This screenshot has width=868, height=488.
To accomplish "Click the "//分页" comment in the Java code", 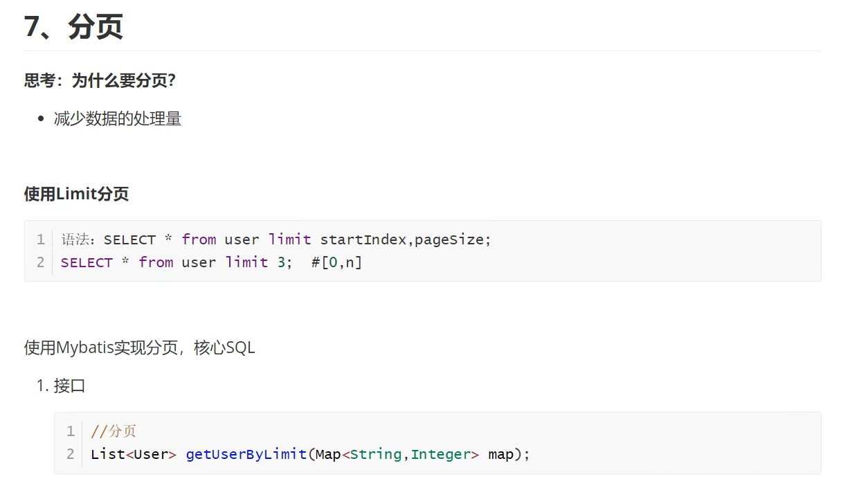I will pyautogui.click(x=113, y=431).
